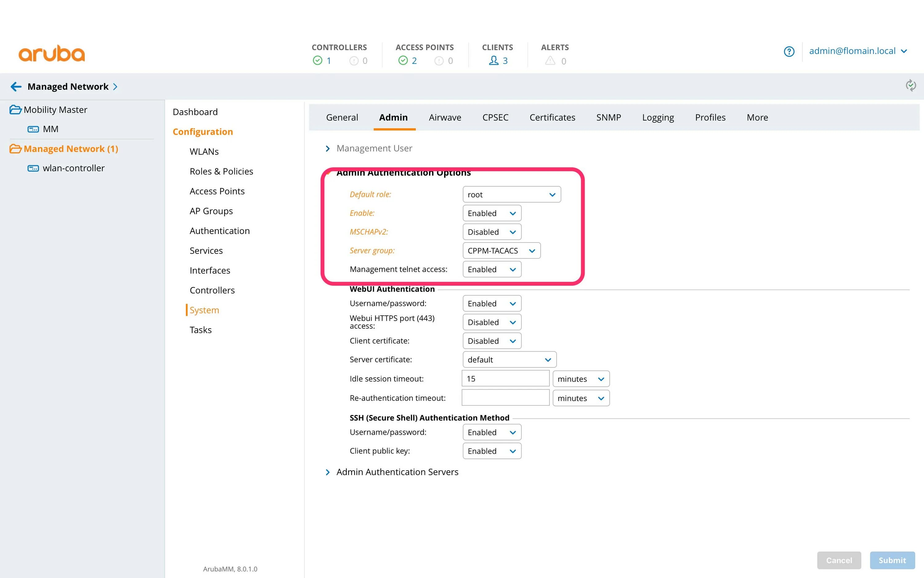The width and height of the screenshot is (924, 578).
Task: Open the SNMP tab
Action: click(x=609, y=117)
